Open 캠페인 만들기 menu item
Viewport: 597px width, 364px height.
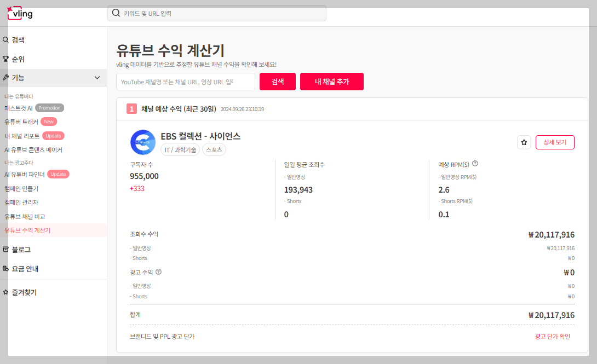(x=21, y=189)
